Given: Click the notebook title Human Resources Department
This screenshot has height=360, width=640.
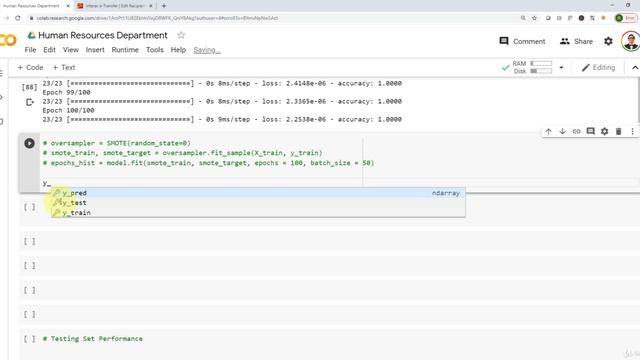Looking at the screenshot, I should pos(103,35).
